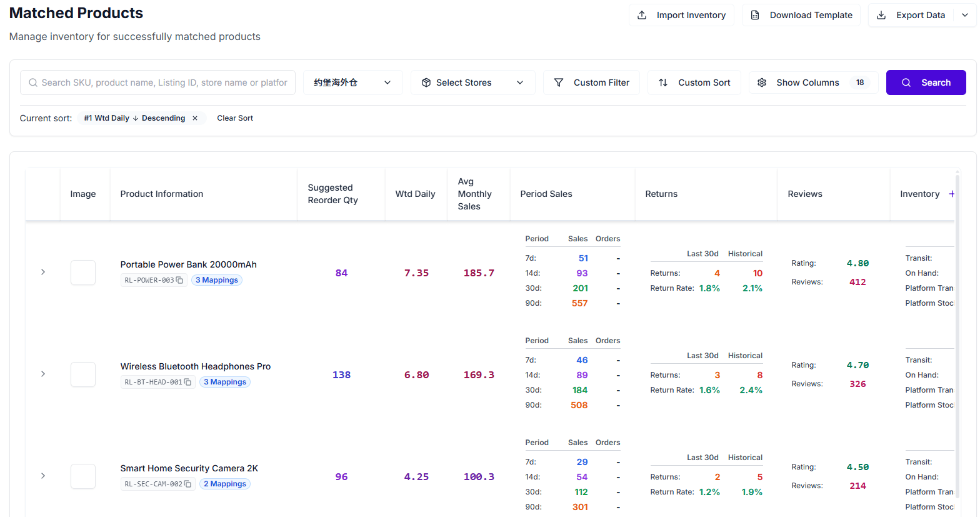The image size is (980, 517).
Task: Focus the SKU product search field
Action: point(164,83)
